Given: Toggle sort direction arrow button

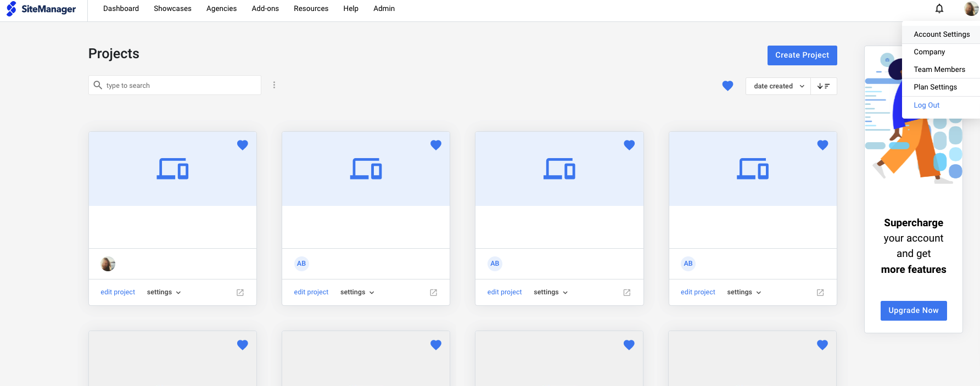Looking at the screenshot, I should tap(824, 86).
